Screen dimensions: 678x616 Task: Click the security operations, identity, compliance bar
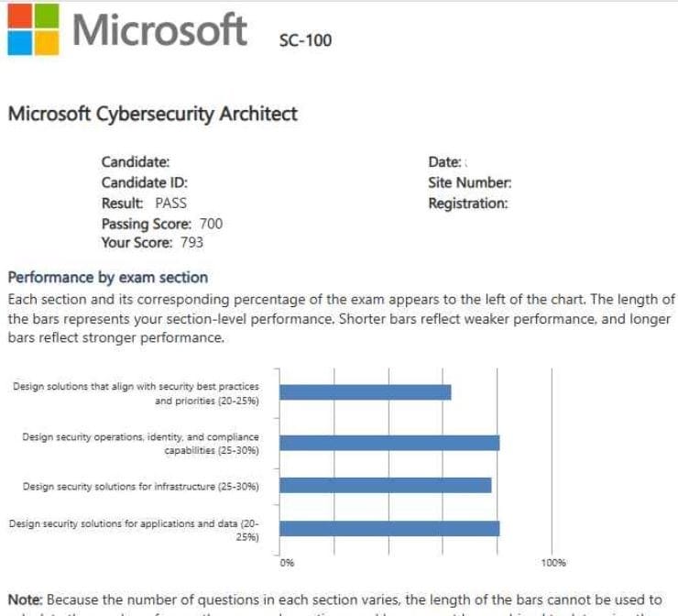click(389, 443)
